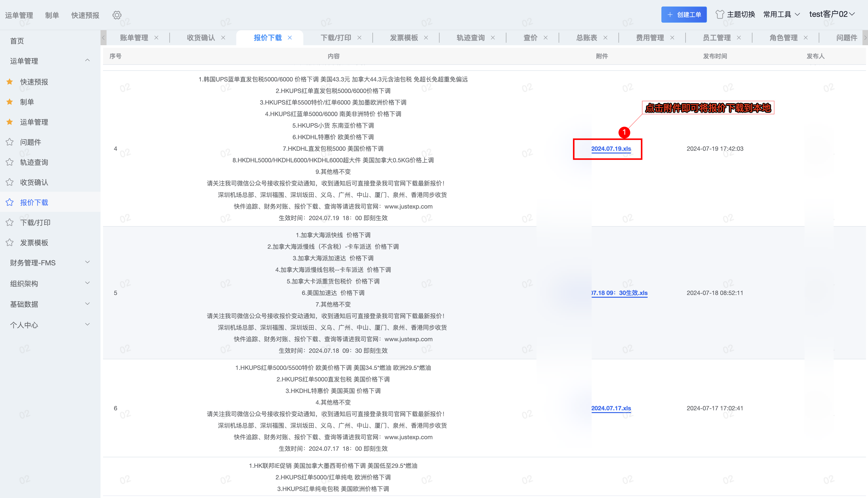Close the 账单管理 tab
Viewport: 868px width, 498px height.
[156, 38]
